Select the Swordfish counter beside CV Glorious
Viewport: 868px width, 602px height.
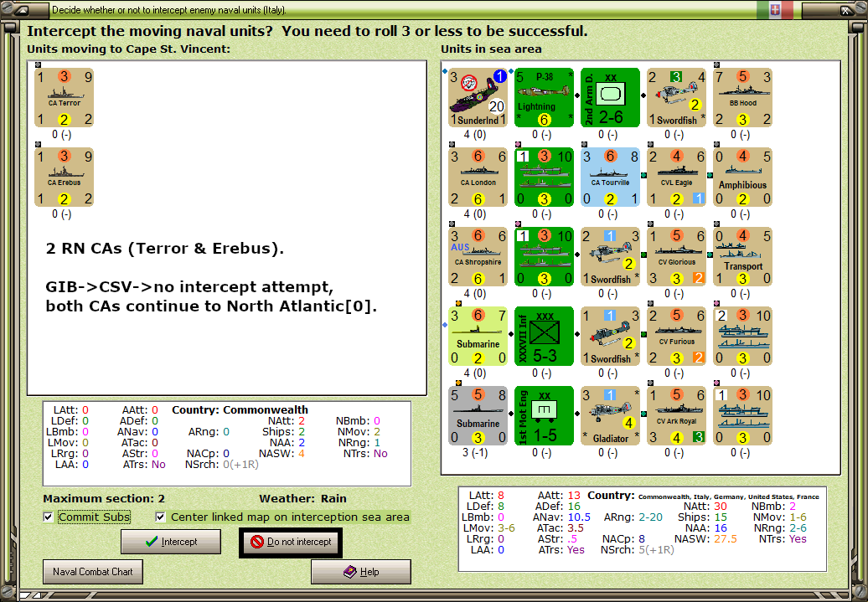click(611, 257)
